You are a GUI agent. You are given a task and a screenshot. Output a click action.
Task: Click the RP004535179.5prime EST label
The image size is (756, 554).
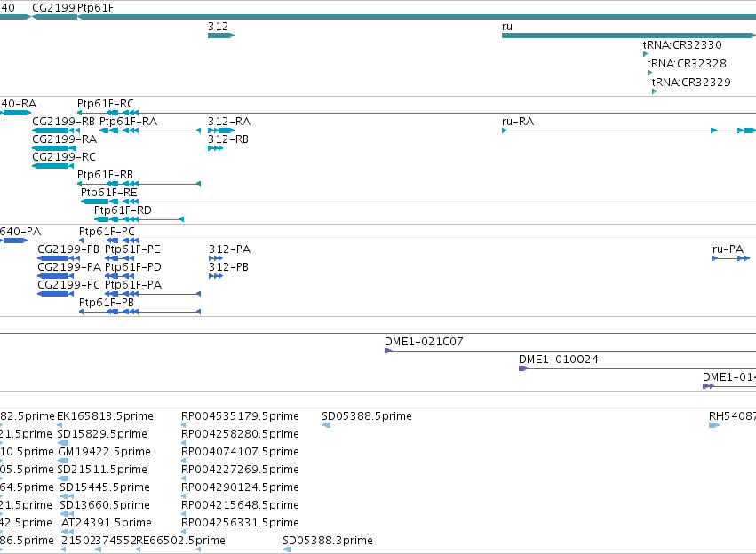pyautogui.click(x=240, y=416)
